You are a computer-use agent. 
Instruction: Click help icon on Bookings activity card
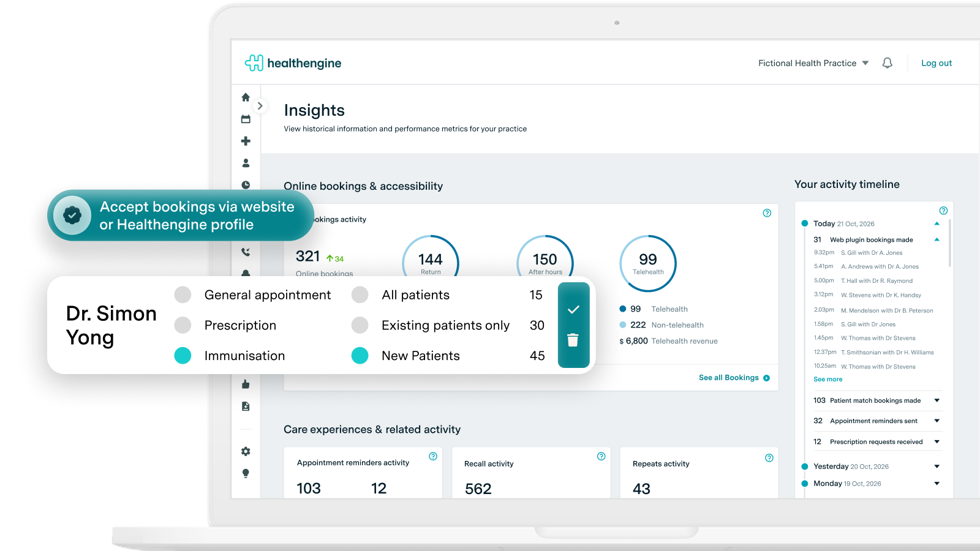point(767,213)
